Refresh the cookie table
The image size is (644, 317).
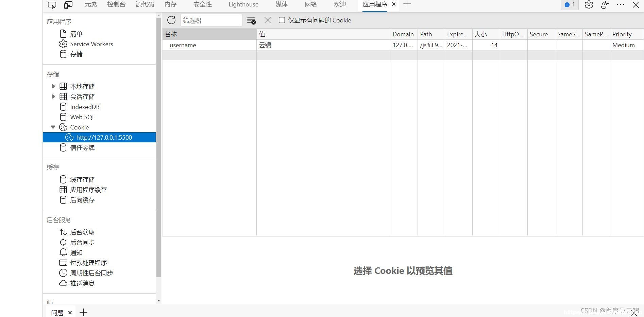point(171,20)
